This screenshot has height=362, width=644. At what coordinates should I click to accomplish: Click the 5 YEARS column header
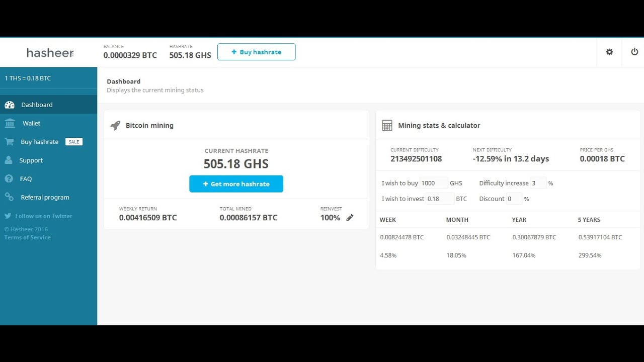[589, 220]
